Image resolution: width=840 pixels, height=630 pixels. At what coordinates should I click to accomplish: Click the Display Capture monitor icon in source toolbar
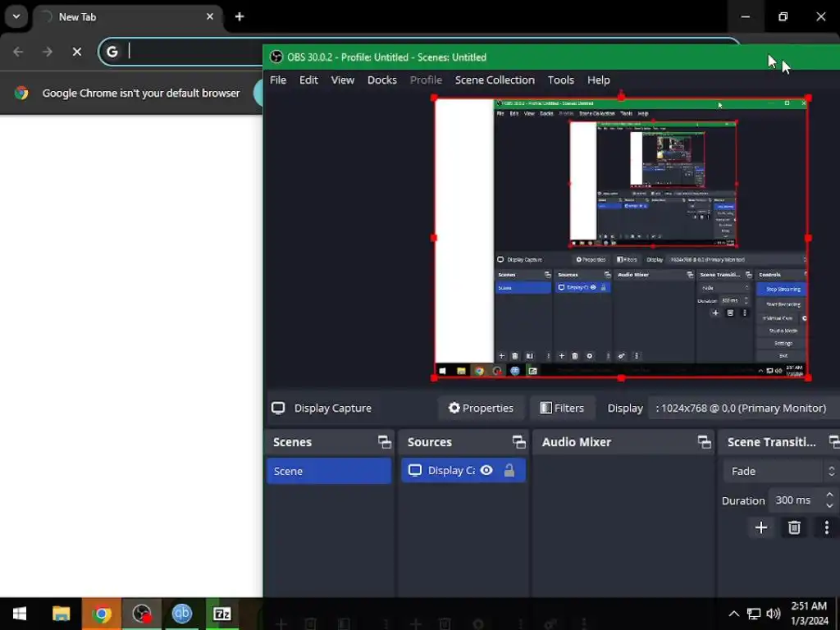click(278, 409)
